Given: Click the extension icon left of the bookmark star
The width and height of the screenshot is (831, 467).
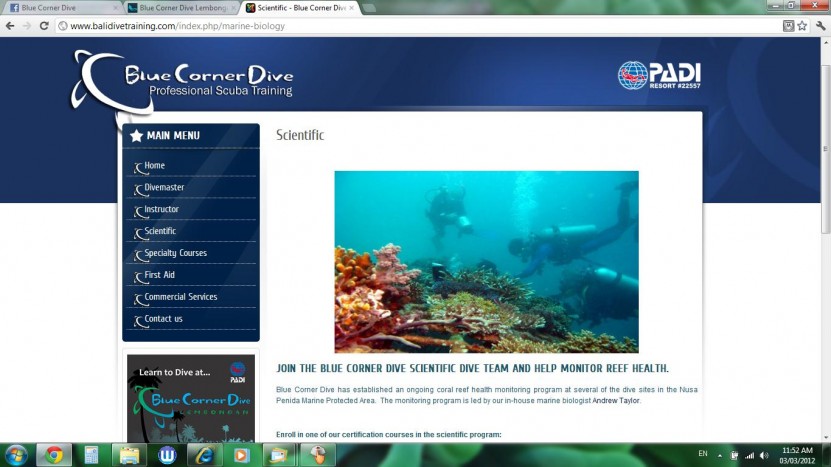Looking at the screenshot, I should point(789,25).
